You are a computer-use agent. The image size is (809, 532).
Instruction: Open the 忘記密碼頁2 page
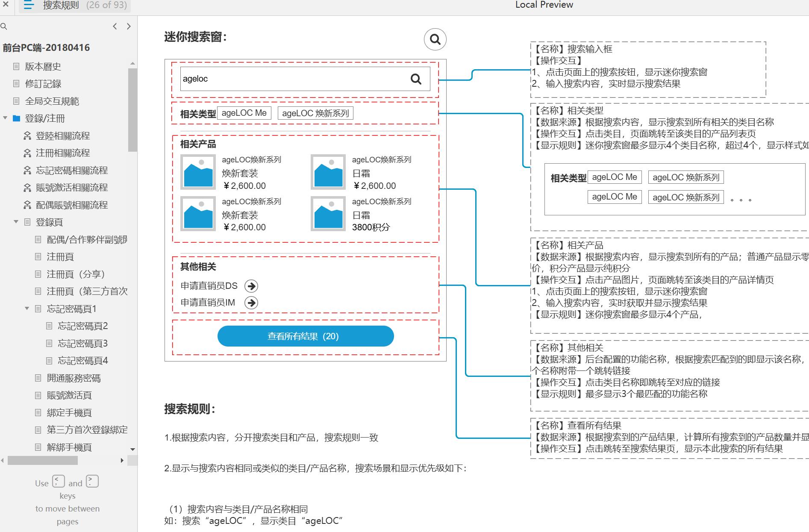(x=82, y=326)
